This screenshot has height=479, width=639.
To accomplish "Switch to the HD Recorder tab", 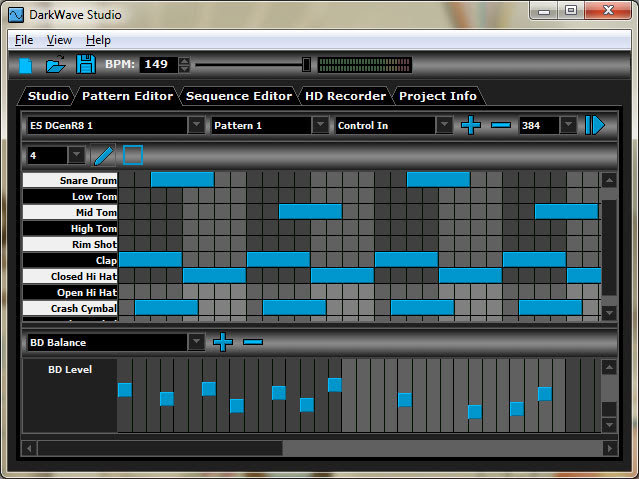I will click(345, 96).
